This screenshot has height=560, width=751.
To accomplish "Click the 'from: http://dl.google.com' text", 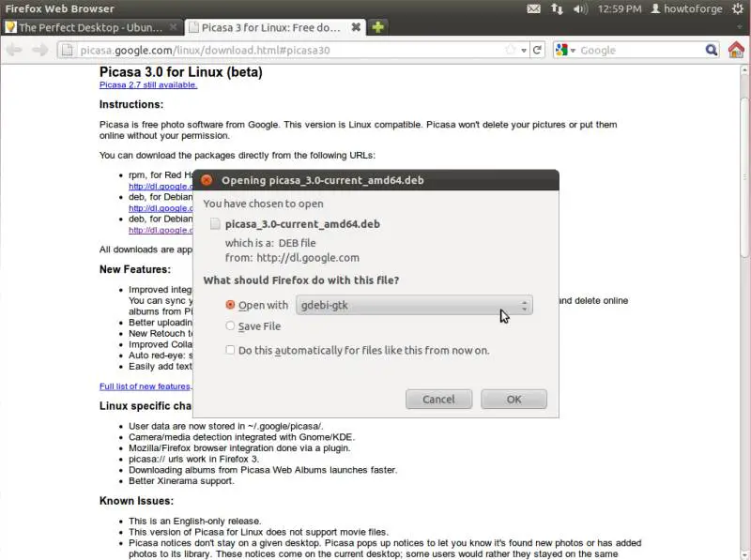I will pos(292,258).
